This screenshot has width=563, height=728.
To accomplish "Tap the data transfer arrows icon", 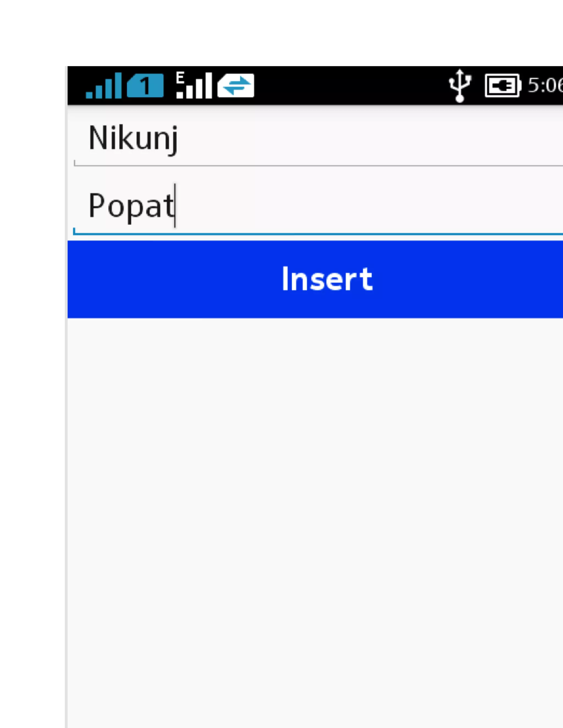I will click(x=236, y=85).
